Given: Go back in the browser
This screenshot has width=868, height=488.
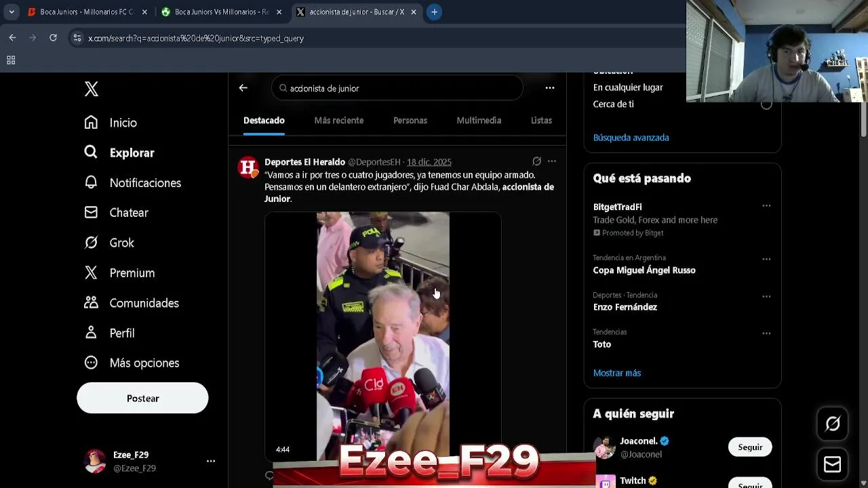Looking at the screenshot, I should pos(12,38).
